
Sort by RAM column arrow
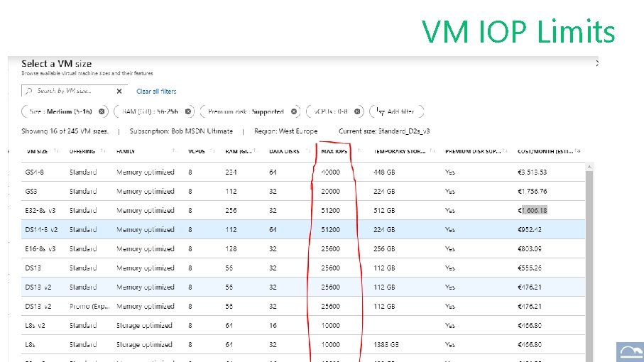point(255,151)
